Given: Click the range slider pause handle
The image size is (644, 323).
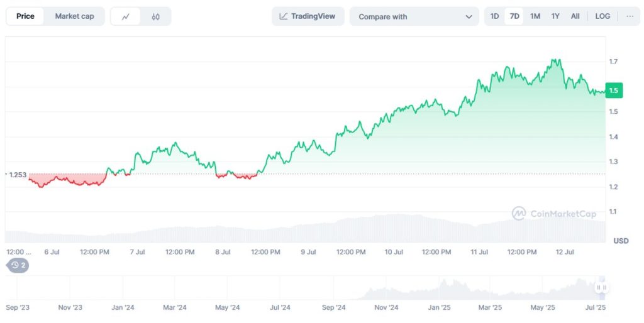Looking at the screenshot, I should click(602, 287).
